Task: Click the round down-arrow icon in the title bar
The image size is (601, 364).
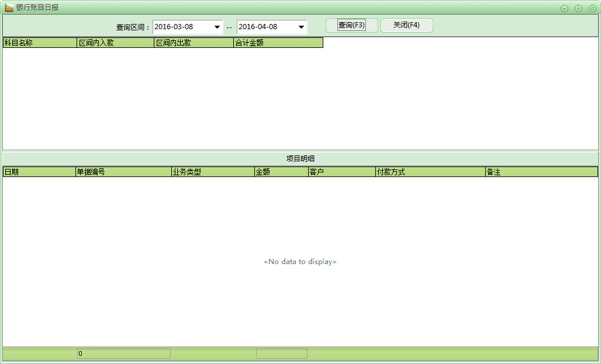Action: (564, 8)
